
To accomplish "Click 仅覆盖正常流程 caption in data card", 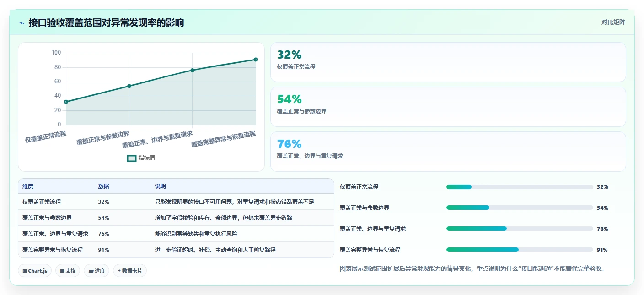I will pyautogui.click(x=296, y=66).
